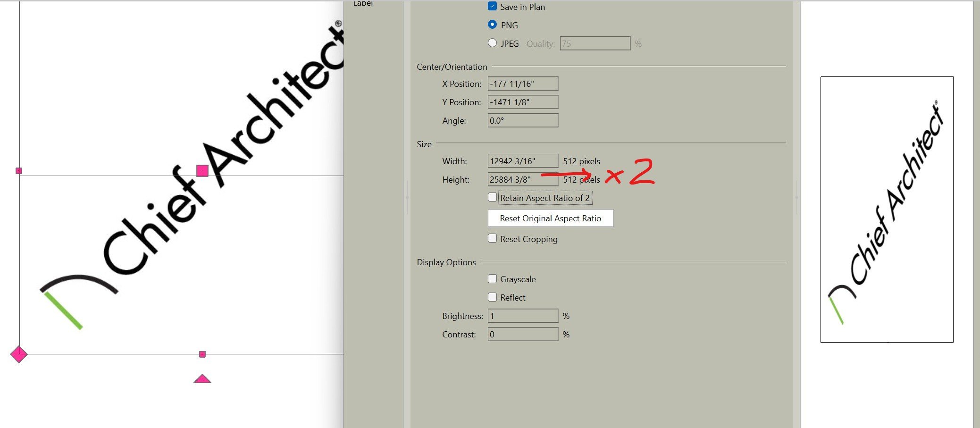The width and height of the screenshot is (980, 428).
Task: Check the Reset Cropping checkbox
Action: tap(492, 238)
